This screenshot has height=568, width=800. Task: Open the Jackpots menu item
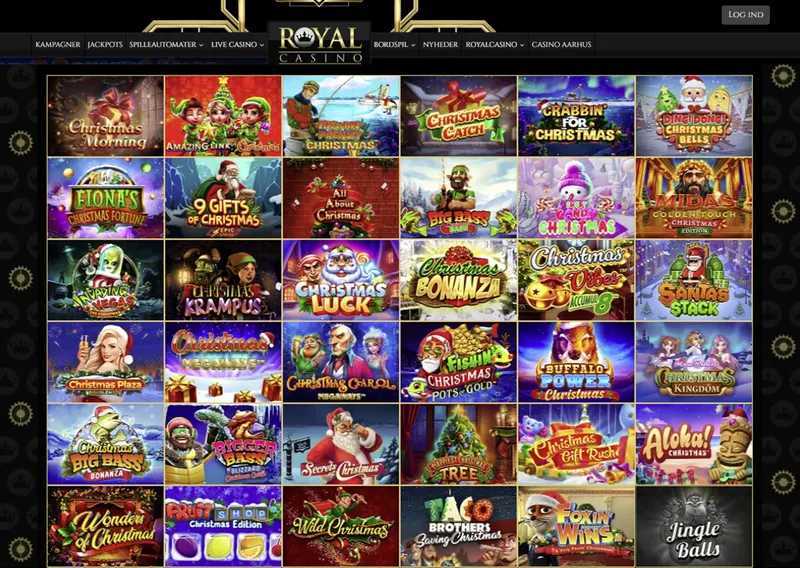point(105,44)
